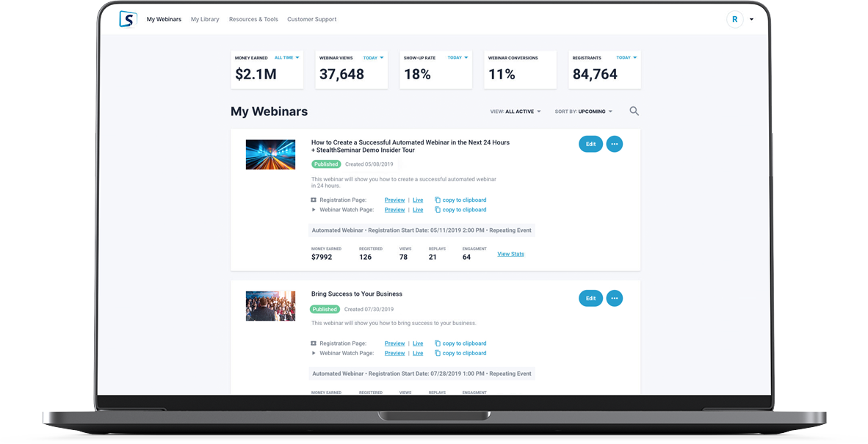The width and height of the screenshot is (868, 444).
Task: Open more options for the first webinar
Action: 615,144
